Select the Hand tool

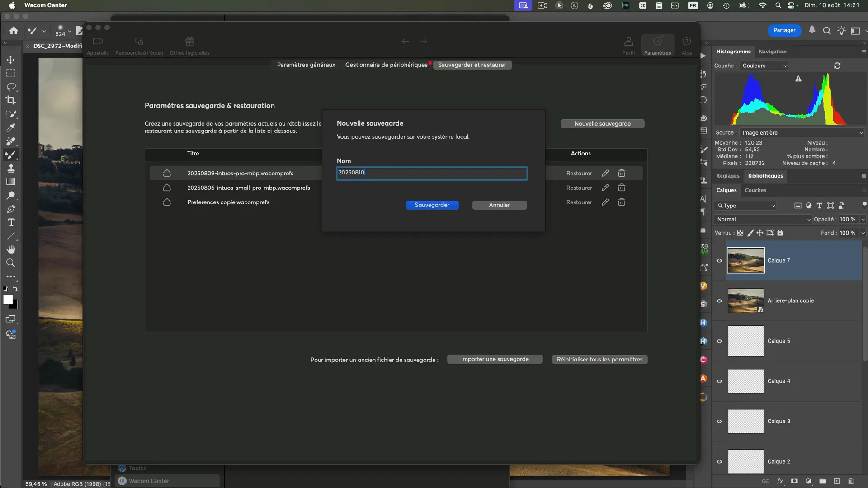click(11, 249)
